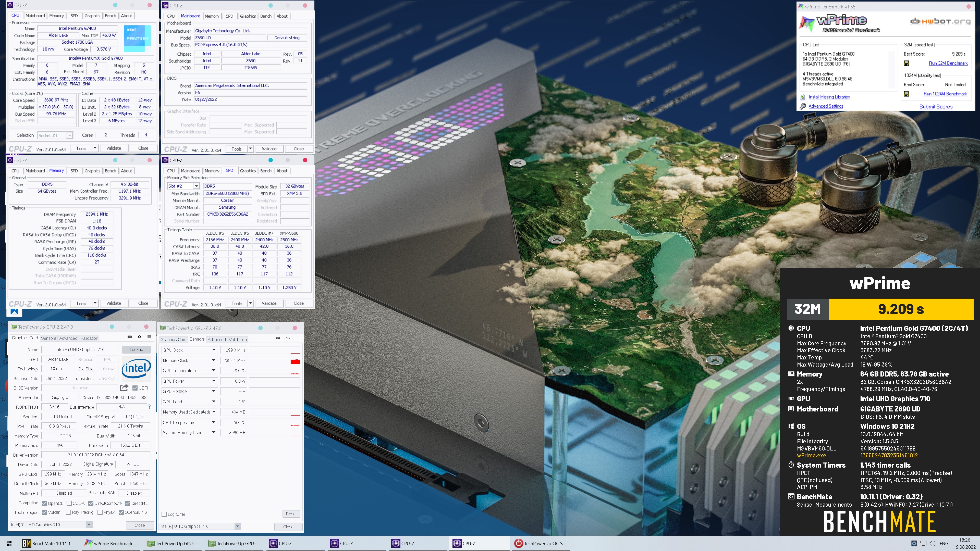Click the refresh icon in GPU-Z Graphics Card window
The height and width of the screenshot is (551, 980).
click(139, 337)
